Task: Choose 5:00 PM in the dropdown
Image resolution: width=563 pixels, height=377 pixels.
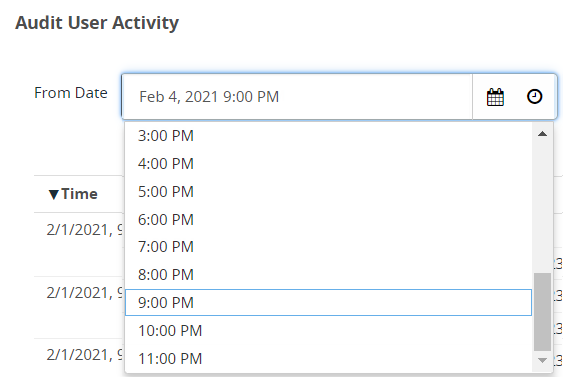Action: point(328,192)
